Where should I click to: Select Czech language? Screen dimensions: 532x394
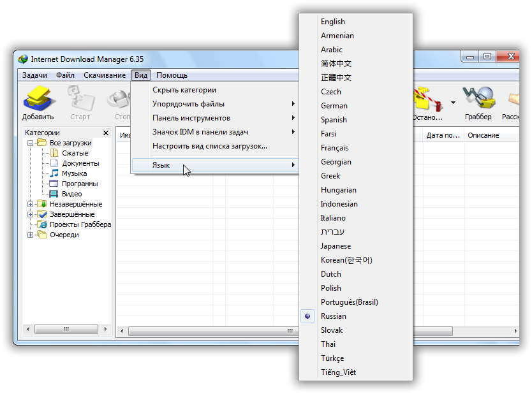coord(356,92)
